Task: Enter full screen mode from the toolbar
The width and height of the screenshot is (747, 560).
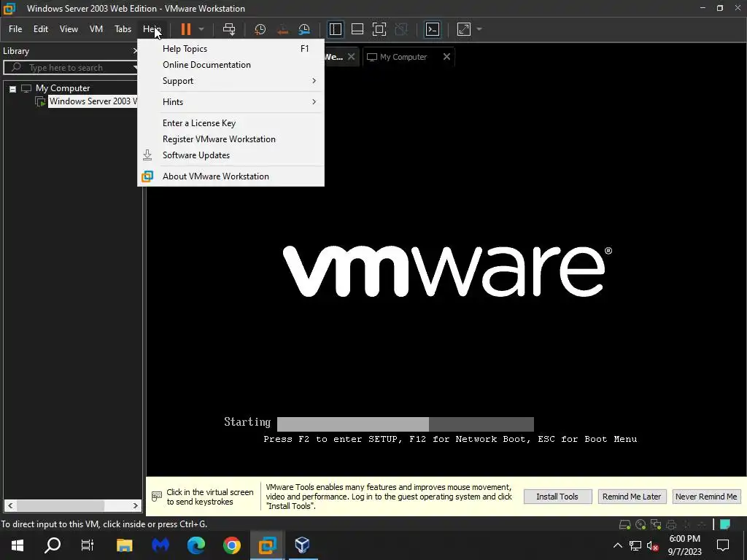Action: click(x=379, y=29)
